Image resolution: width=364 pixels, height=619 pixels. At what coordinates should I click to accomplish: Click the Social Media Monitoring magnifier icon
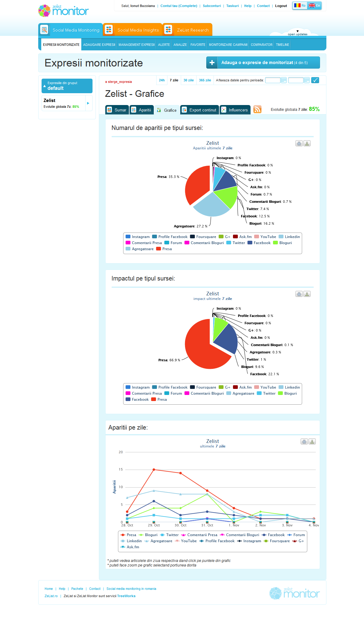[44, 30]
